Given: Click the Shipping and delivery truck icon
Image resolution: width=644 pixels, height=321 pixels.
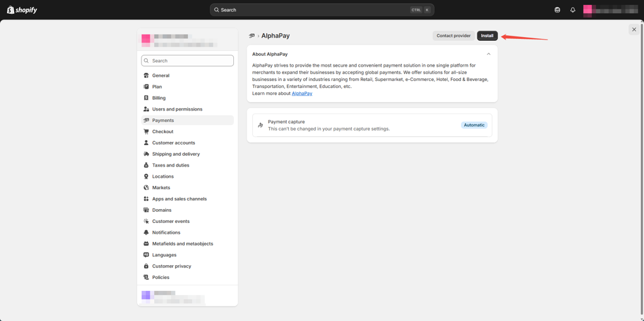Looking at the screenshot, I should 146,154.
